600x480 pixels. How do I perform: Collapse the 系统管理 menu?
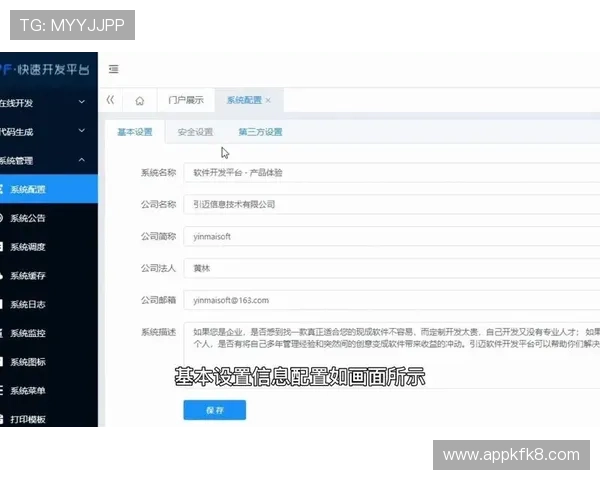click(x=49, y=160)
